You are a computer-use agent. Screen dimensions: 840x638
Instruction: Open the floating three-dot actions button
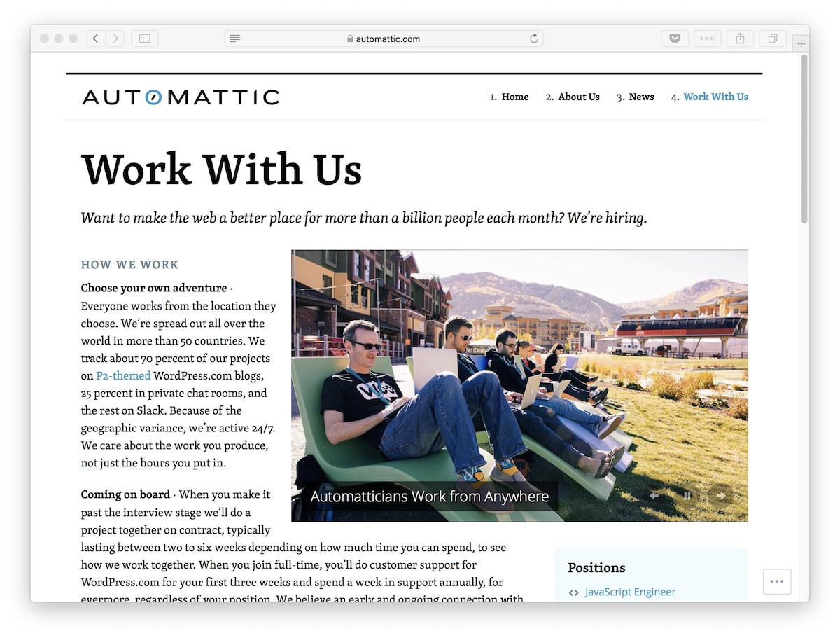click(x=777, y=581)
